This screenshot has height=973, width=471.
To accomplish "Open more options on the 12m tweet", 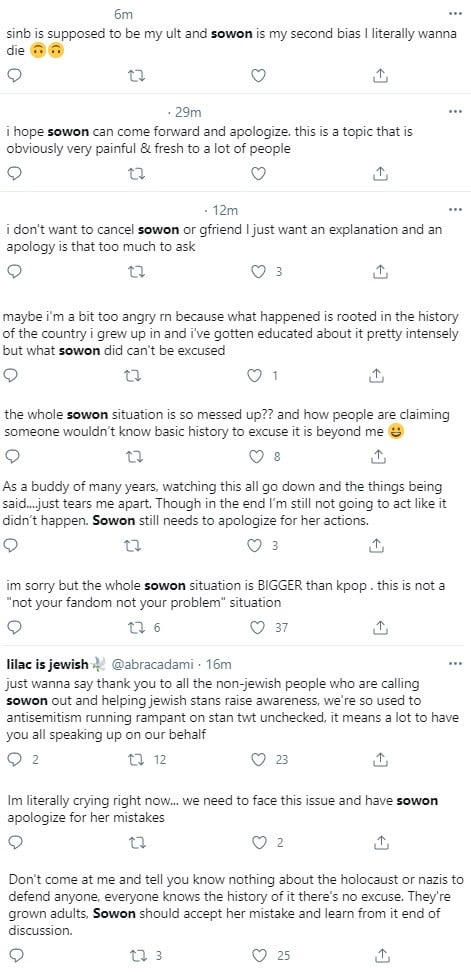I will click(455, 209).
